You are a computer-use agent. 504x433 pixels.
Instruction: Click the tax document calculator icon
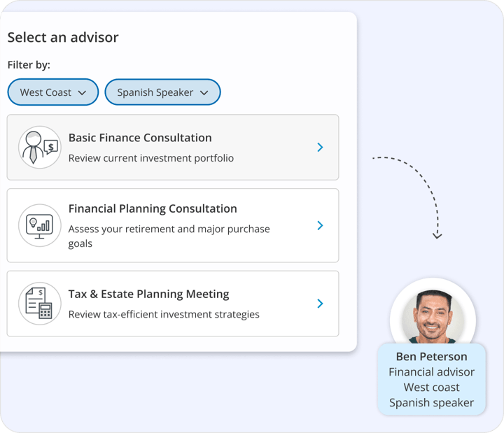click(x=39, y=304)
